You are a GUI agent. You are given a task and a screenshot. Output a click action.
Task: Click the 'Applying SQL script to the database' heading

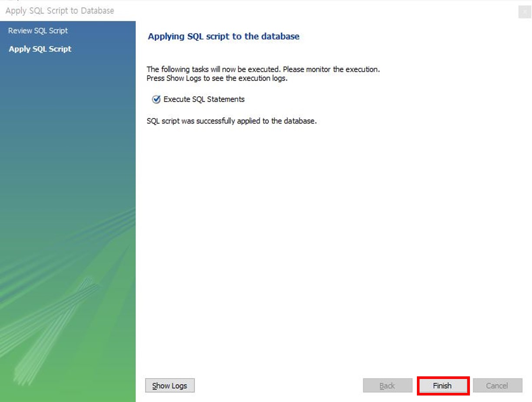[x=224, y=37]
